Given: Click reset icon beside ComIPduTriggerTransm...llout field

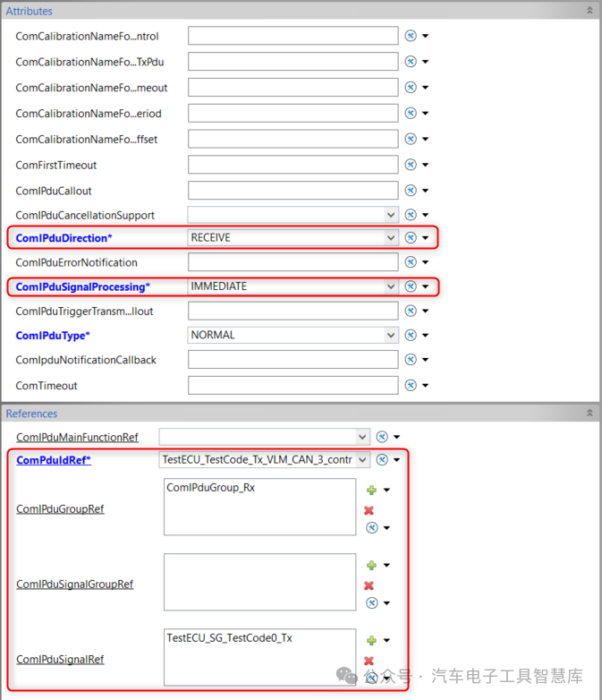Looking at the screenshot, I should (411, 311).
